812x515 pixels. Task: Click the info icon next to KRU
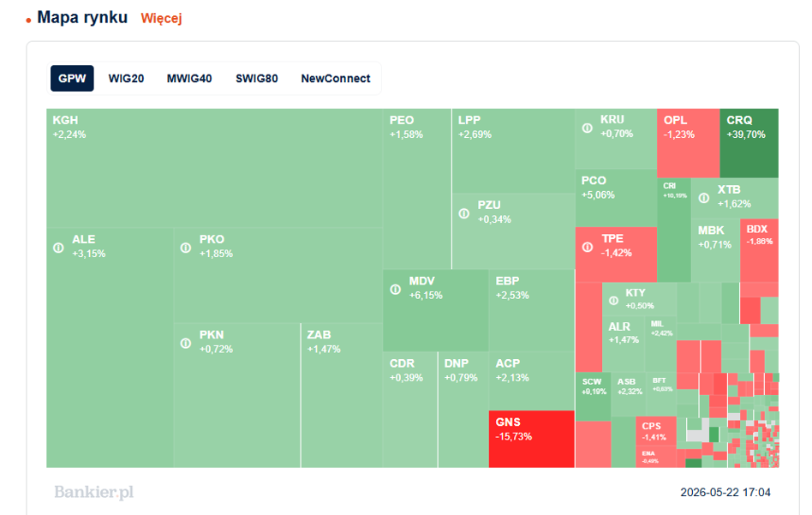pos(588,128)
